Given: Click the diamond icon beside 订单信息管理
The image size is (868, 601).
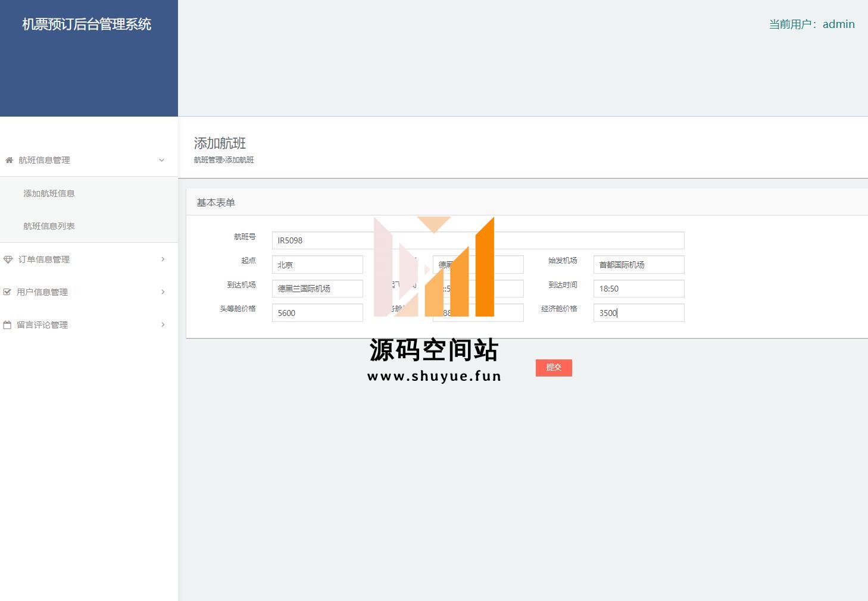Looking at the screenshot, I should 8,259.
